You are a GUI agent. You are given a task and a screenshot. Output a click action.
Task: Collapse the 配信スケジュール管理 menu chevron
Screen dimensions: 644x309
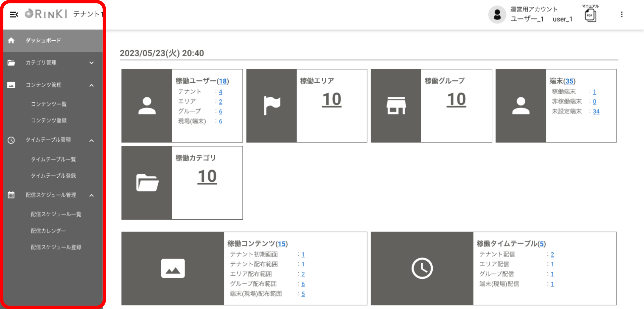[92, 195]
